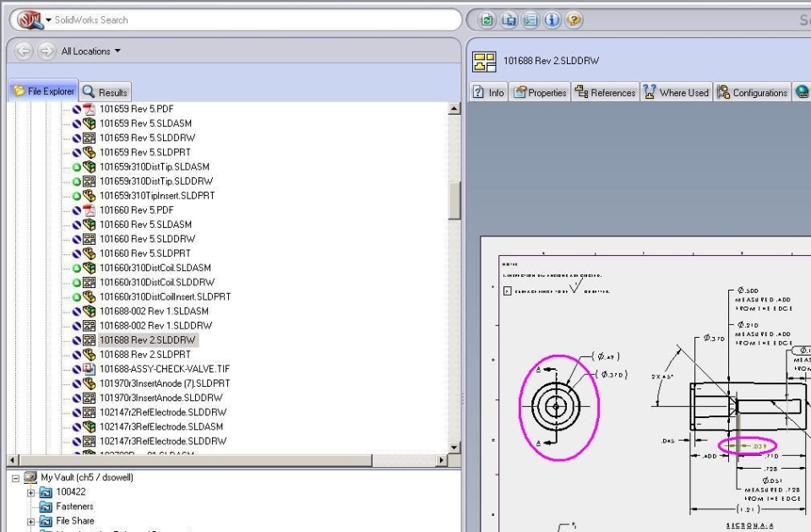
Task: Click assembly icon of 101659 Rev 5.SLDASM
Action: click(90, 123)
